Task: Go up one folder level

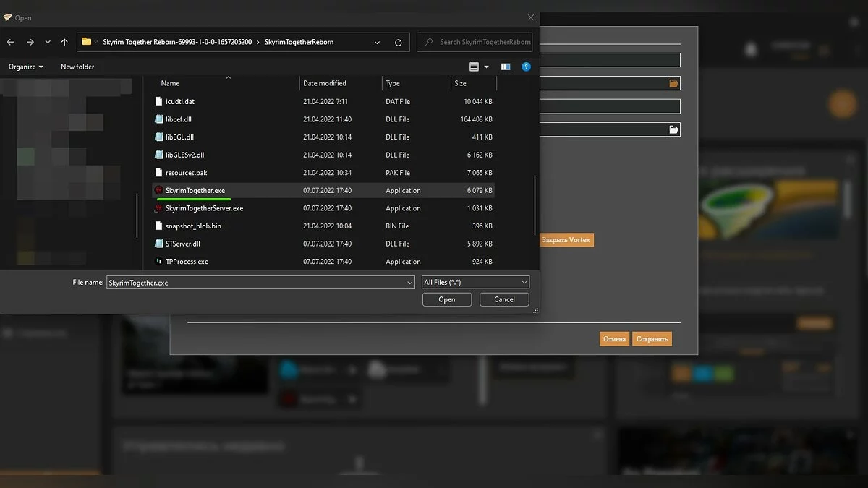Action: point(64,43)
